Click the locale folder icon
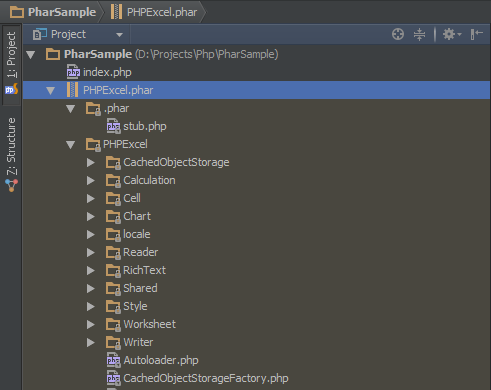491x390 pixels. [113, 234]
